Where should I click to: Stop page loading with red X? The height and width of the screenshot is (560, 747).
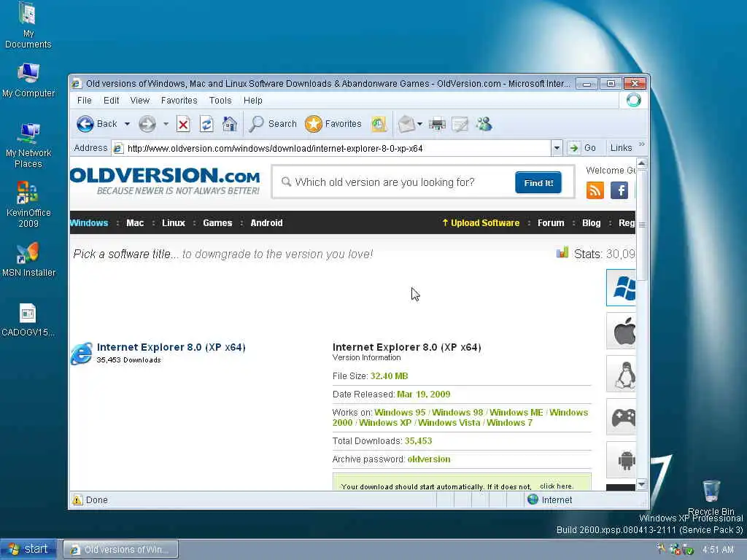(x=183, y=124)
